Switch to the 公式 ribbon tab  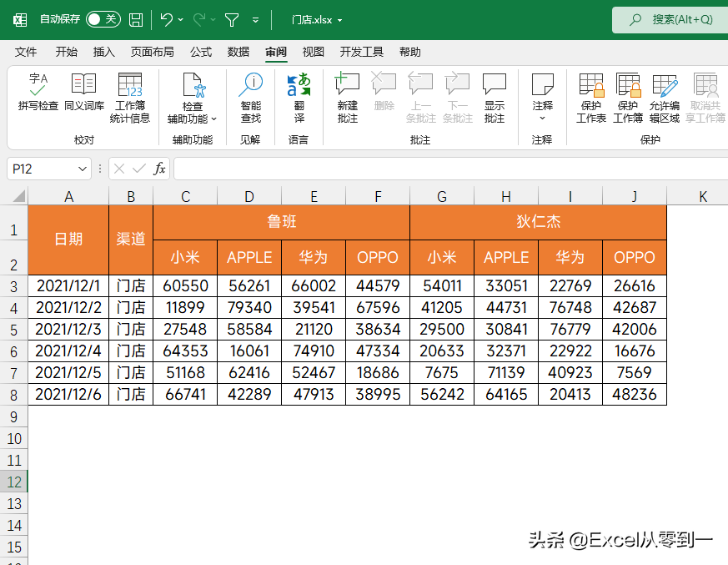coord(201,52)
